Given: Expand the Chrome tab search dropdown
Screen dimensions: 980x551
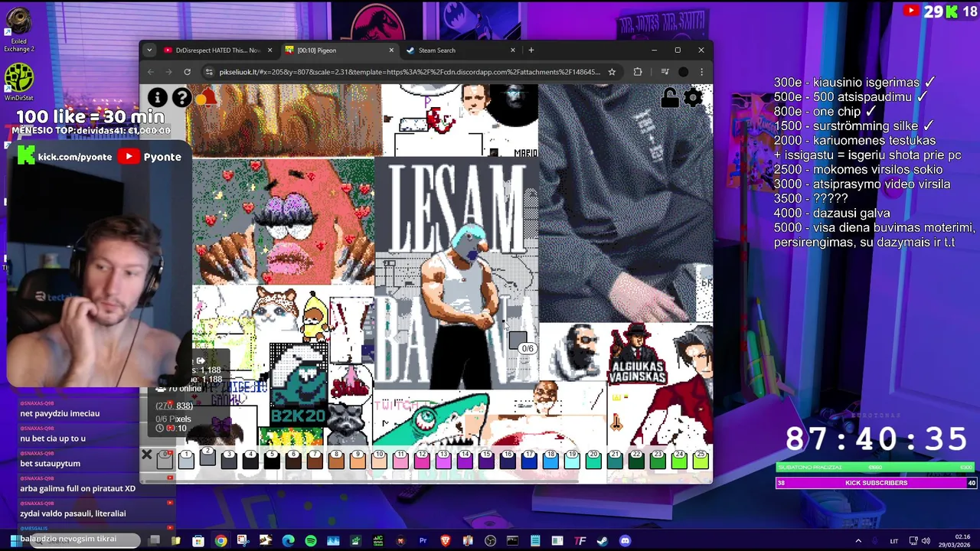Looking at the screenshot, I should tap(149, 51).
